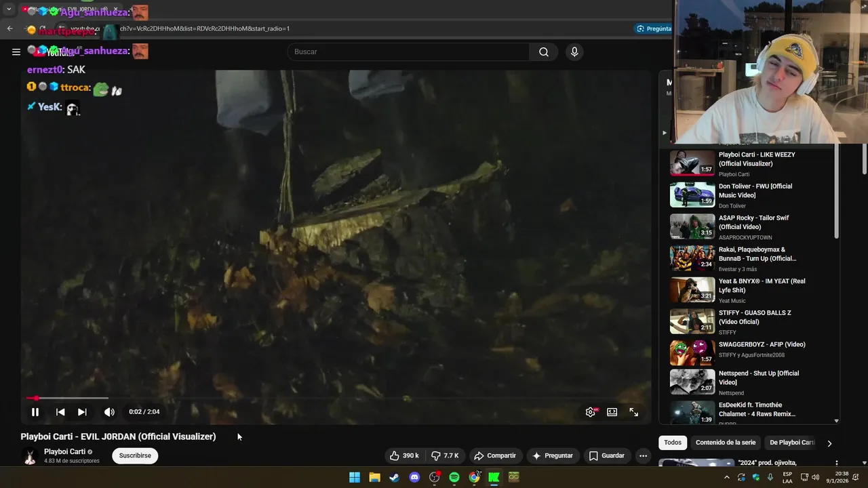Open OBS Studio from taskbar

point(435,477)
